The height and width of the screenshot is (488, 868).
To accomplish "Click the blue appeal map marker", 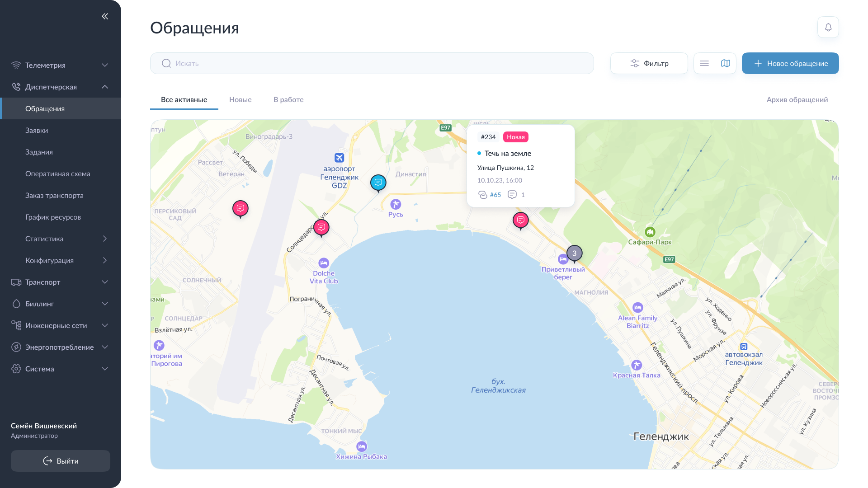I will (378, 183).
